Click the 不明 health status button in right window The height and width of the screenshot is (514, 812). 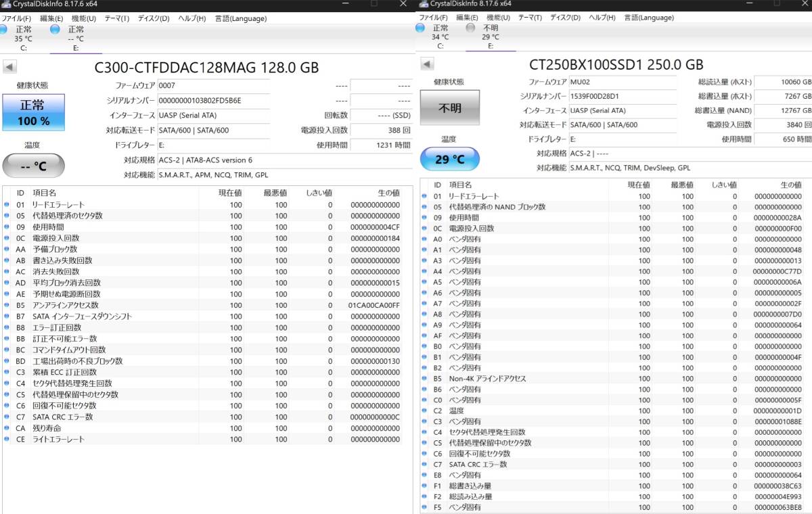pos(449,108)
